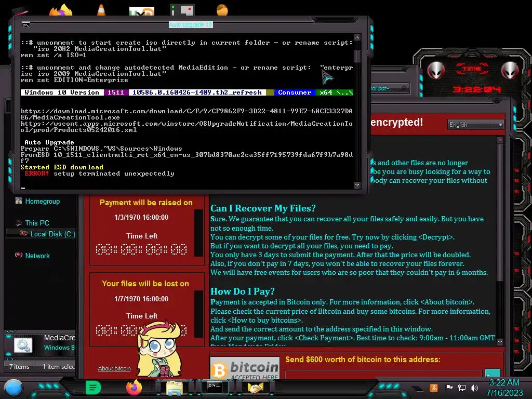The width and height of the screenshot is (532, 399).
Task: Click the '1/3/1970 16:00:00' date
Action: [141, 217]
